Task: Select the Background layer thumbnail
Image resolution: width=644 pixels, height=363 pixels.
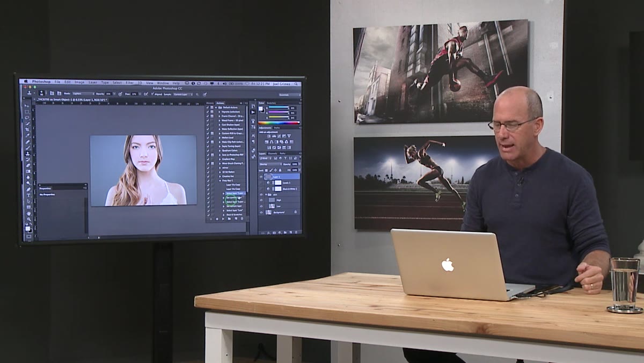Action: 268,212
